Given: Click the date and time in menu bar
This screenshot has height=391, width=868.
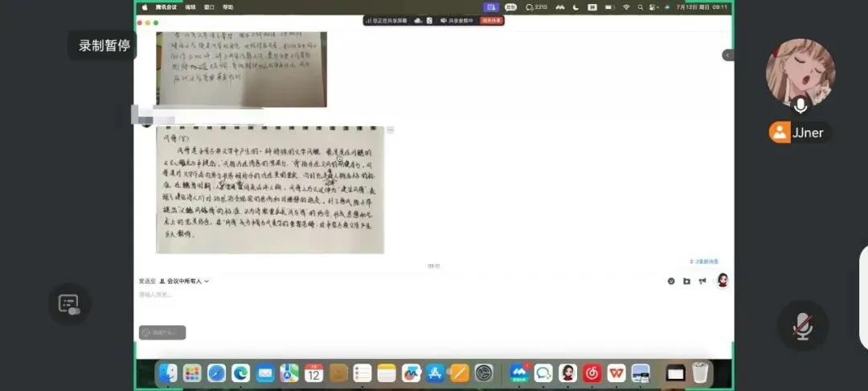Looking at the screenshot, I should tap(702, 7).
